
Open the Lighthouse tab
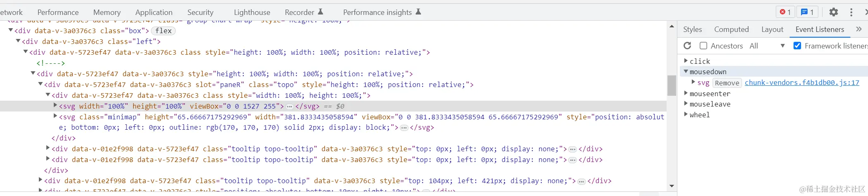[252, 12]
